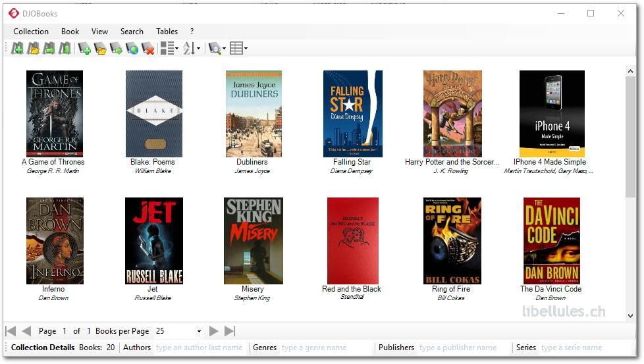The height and width of the screenshot is (364, 644).
Task: Open the view layout dropdown arrow
Action: click(176, 49)
